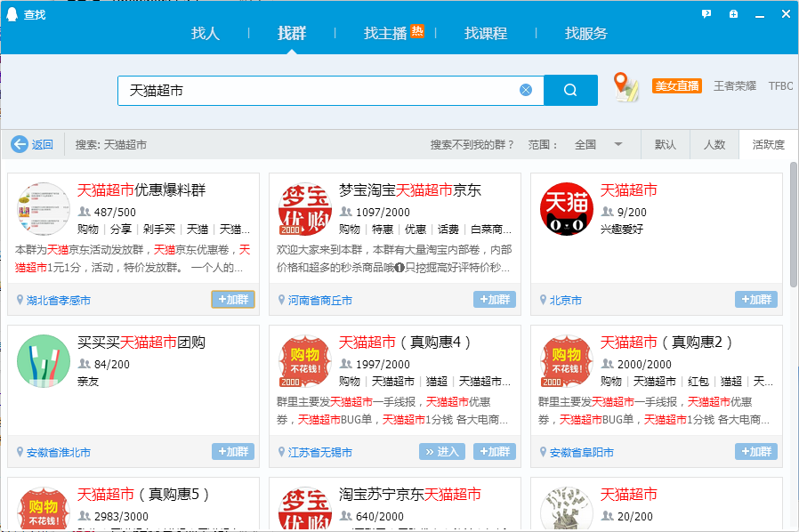Viewport: 799px width, 532px height.
Task: Click the 剁手买 tag in first group
Action: pyautogui.click(x=159, y=230)
